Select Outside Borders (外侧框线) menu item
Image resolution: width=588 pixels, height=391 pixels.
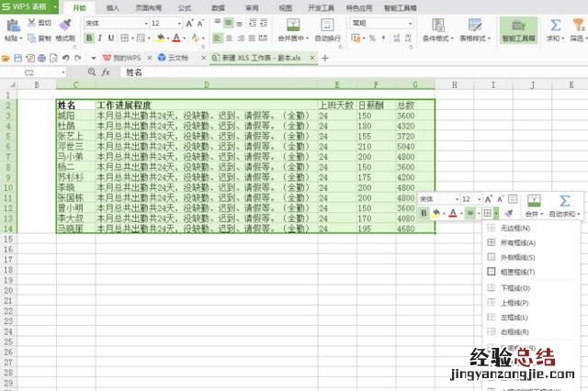click(x=531, y=257)
